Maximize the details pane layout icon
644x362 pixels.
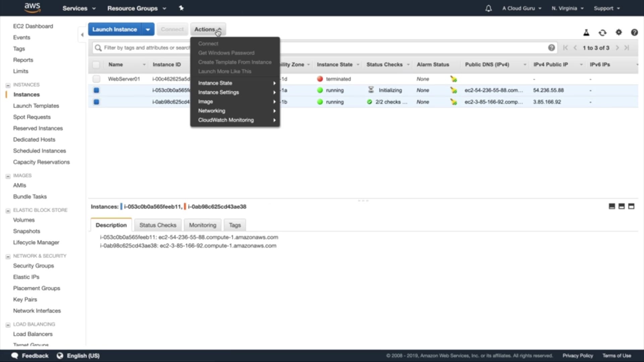[x=631, y=206]
